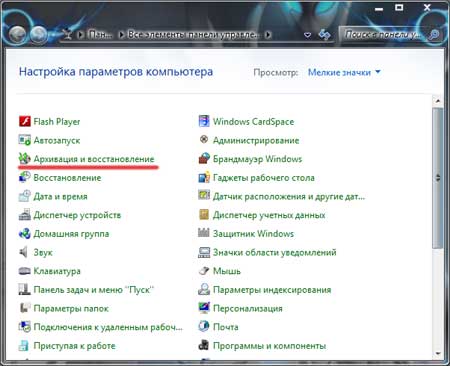The image size is (450, 366).
Task: Open the Мышь link
Action: tap(227, 271)
